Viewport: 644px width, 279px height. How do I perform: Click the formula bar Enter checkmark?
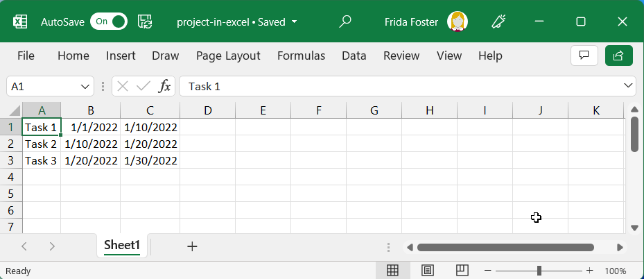click(143, 86)
